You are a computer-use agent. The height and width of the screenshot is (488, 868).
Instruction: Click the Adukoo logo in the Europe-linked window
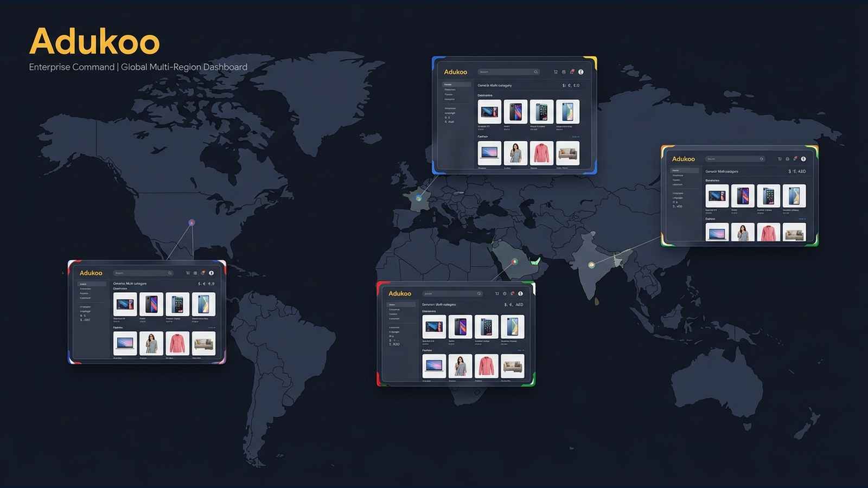pyautogui.click(x=455, y=72)
